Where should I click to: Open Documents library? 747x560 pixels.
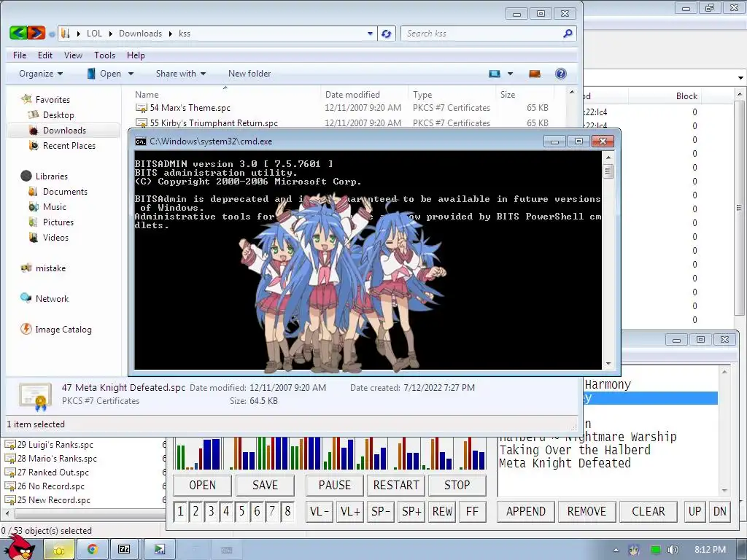point(65,192)
